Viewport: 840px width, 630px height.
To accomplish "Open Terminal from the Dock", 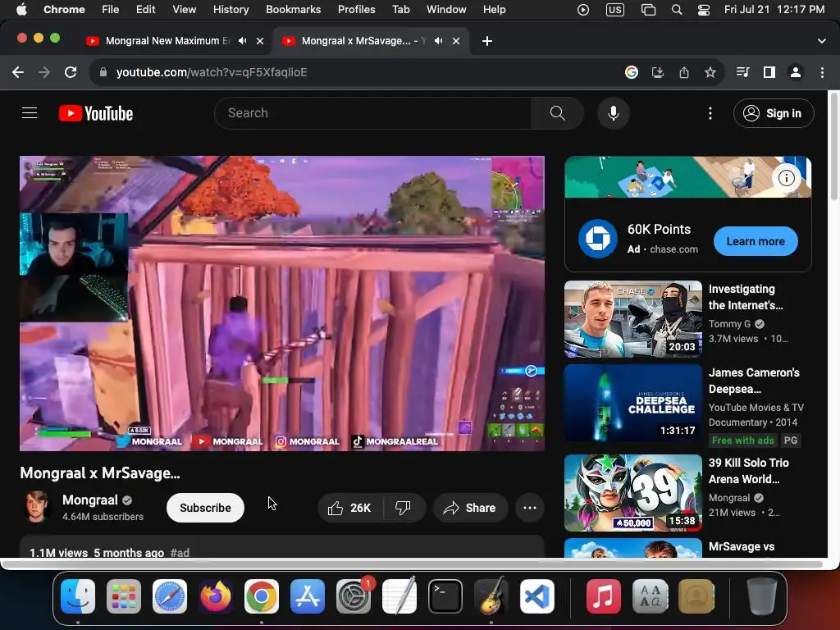I will tap(445, 596).
